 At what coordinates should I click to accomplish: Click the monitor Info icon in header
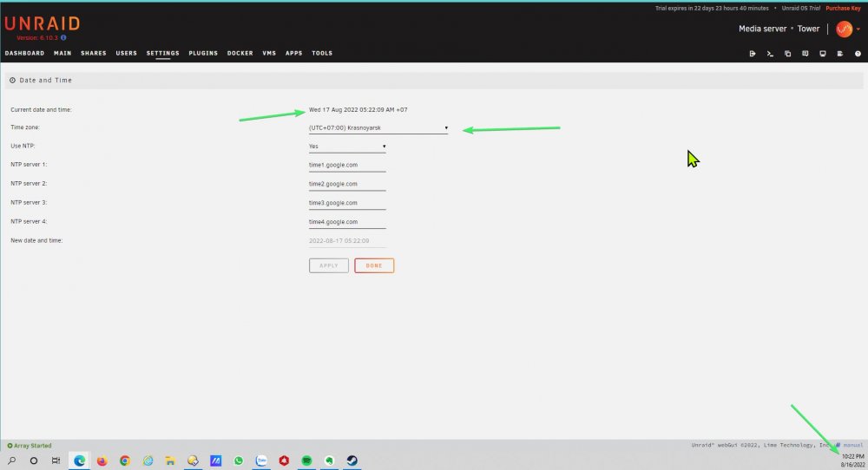click(823, 54)
